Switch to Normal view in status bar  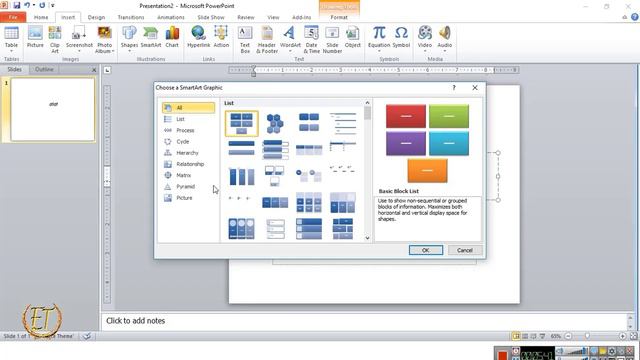tap(516, 336)
